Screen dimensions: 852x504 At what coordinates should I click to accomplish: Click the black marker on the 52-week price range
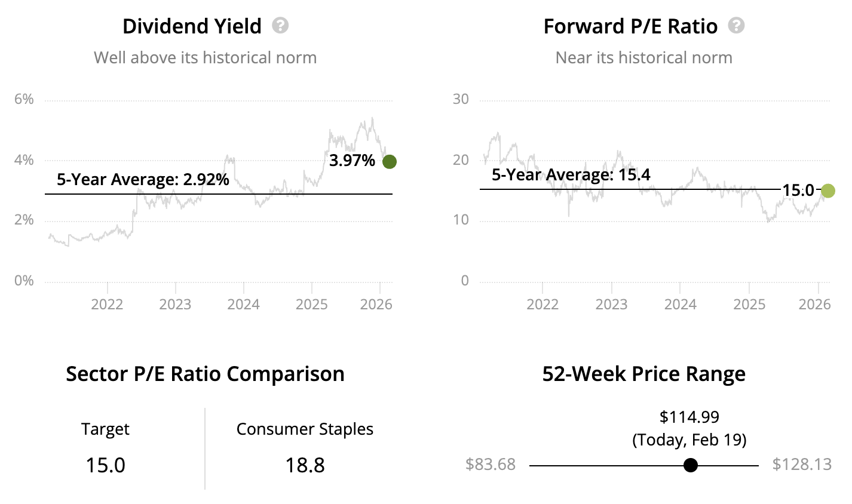pyautogui.click(x=691, y=465)
